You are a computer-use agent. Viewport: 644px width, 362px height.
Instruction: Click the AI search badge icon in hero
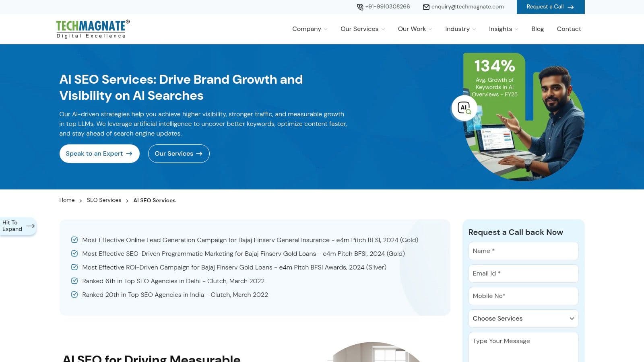coord(464,108)
